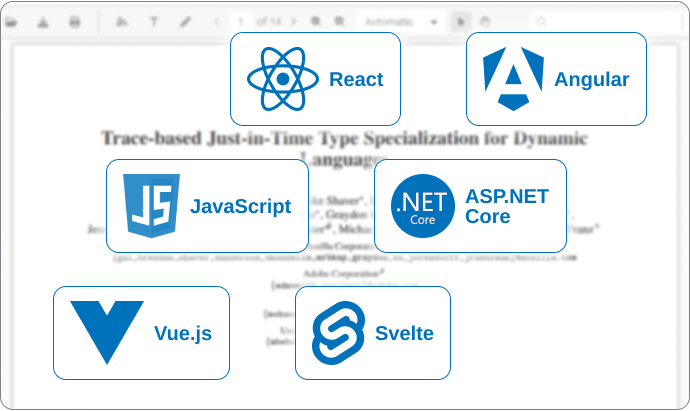690x411 pixels.
Task: Print the document using the printer icon
Action: (x=75, y=22)
